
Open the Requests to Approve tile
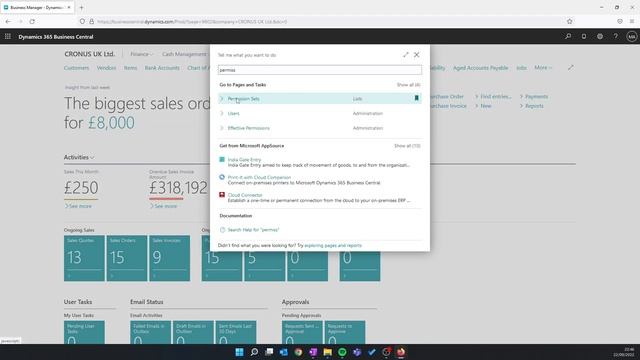pos(345,332)
